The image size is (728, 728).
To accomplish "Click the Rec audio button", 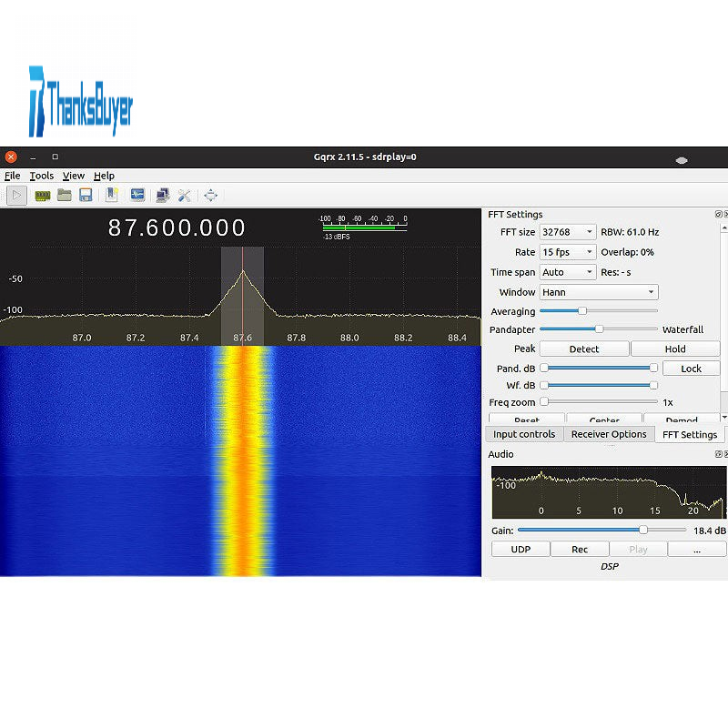I will point(580,549).
